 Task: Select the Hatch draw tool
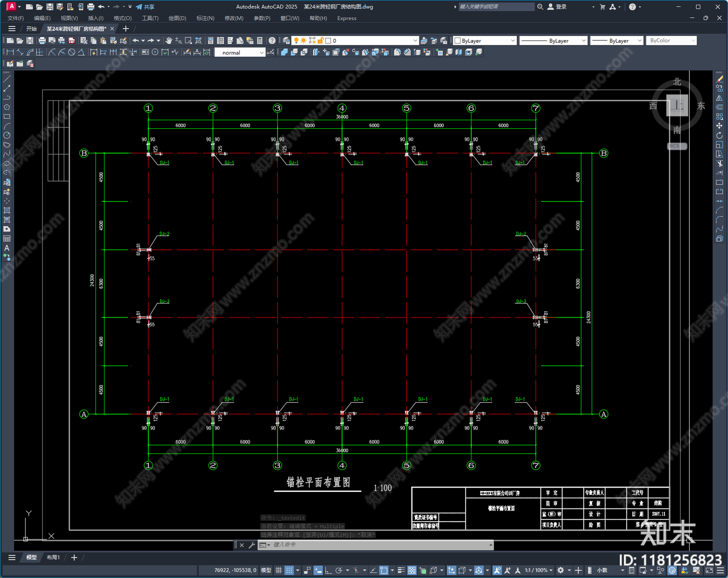coord(7,210)
